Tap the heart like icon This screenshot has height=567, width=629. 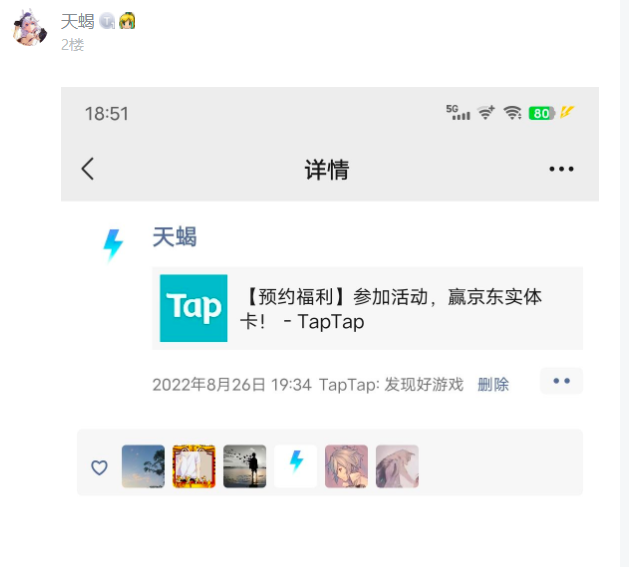tap(99, 467)
